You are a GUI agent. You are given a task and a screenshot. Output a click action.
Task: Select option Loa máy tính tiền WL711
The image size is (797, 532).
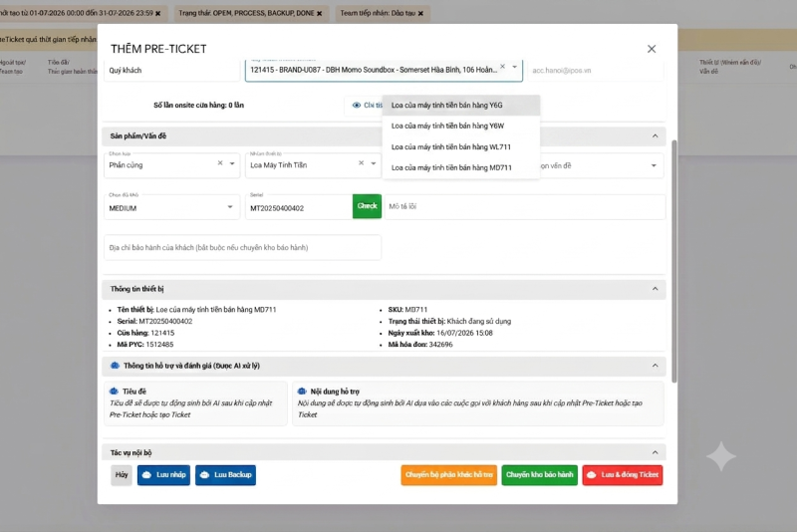click(461, 146)
